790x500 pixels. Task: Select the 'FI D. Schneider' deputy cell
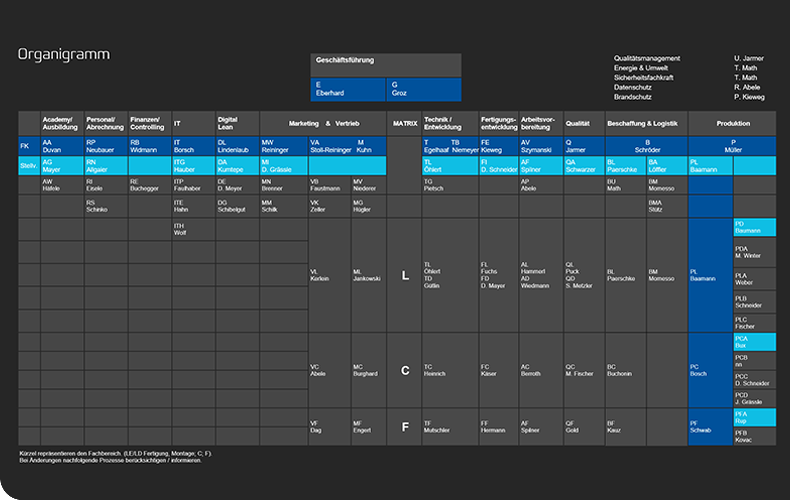[499, 165]
